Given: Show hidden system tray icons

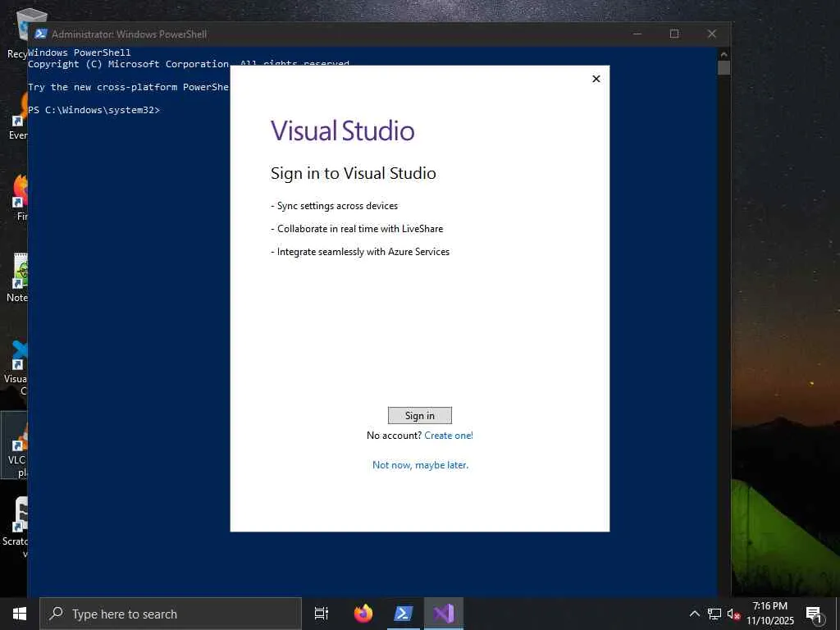Looking at the screenshot, I should 694,614.
